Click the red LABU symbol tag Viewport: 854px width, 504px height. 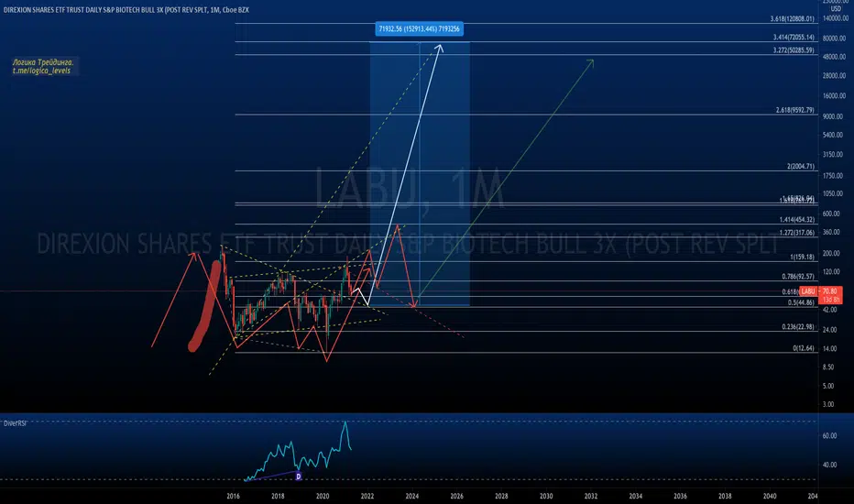coord(808,291)
